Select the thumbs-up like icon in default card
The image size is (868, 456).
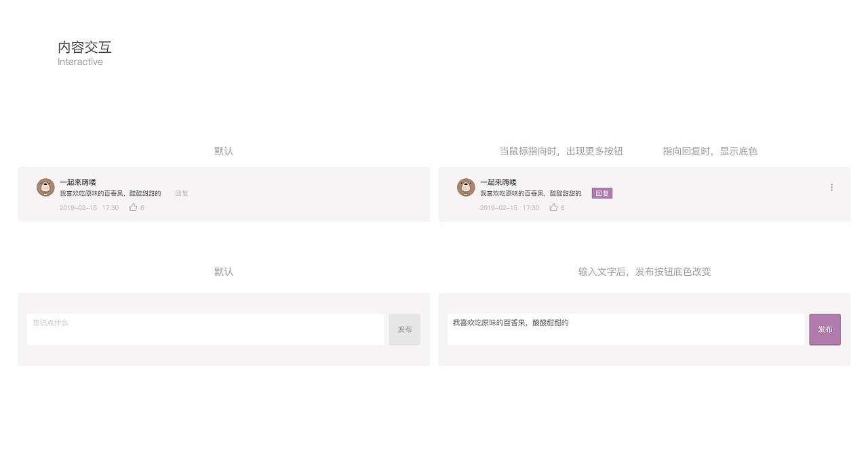tap(133, 207)
